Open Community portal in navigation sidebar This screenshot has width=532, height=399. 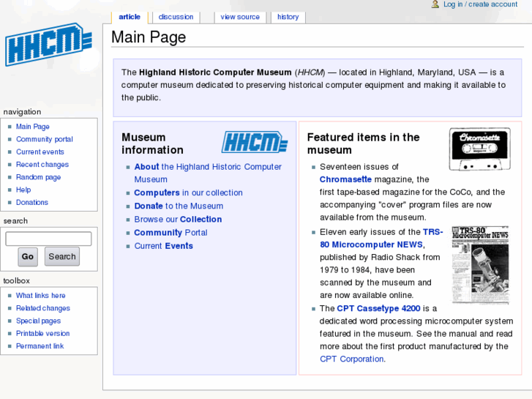point(45,139)
